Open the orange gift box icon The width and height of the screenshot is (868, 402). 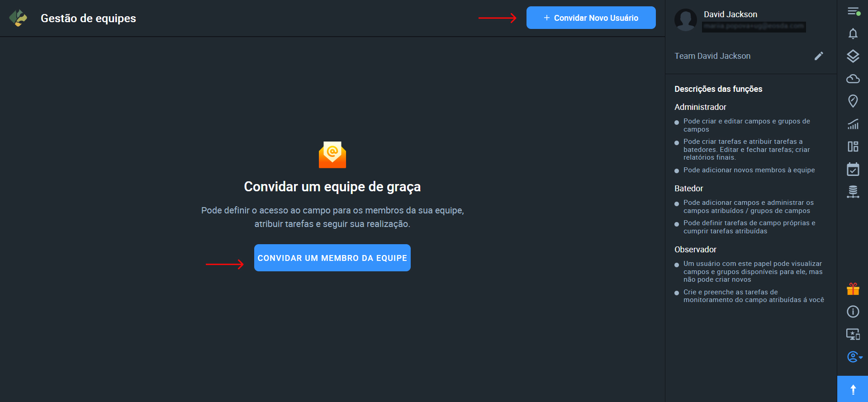point(853,289)
